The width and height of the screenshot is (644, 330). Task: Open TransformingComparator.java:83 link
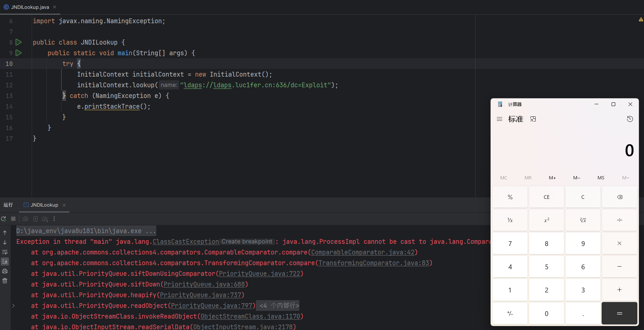[374, 263]
